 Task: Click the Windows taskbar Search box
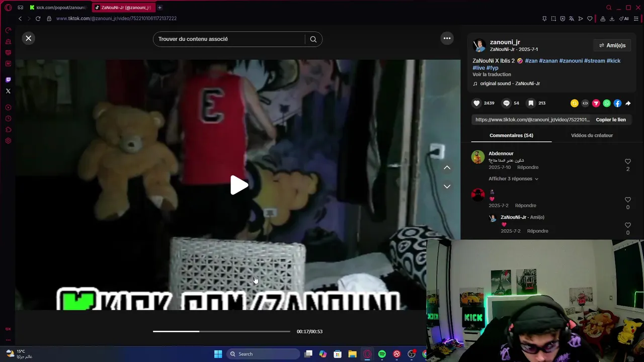point(263,354)
